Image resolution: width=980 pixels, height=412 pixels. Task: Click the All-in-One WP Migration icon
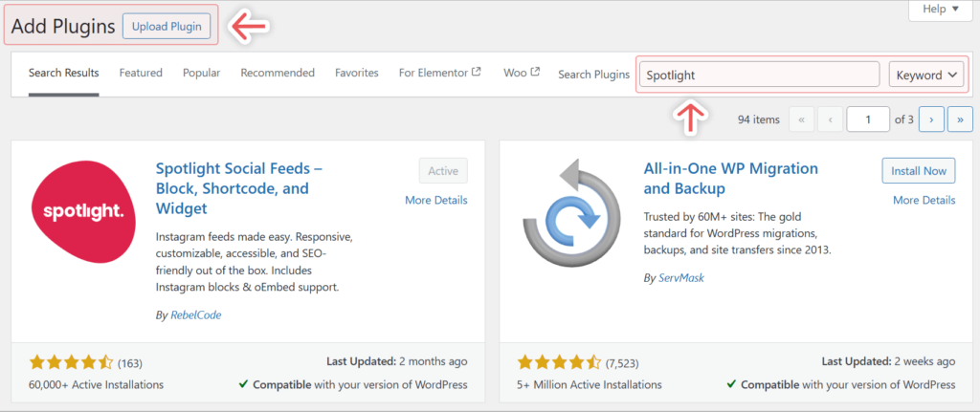(570, 213)
